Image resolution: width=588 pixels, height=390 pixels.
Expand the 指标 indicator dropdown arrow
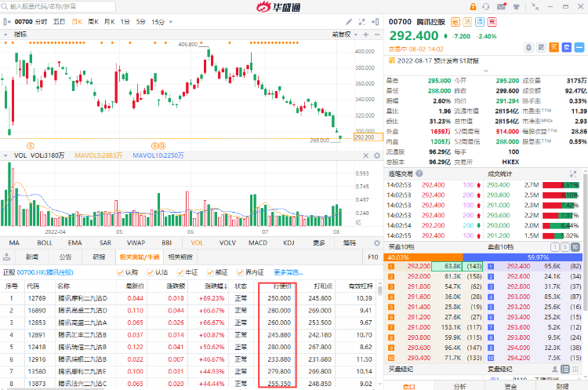[x=5, y=35]
